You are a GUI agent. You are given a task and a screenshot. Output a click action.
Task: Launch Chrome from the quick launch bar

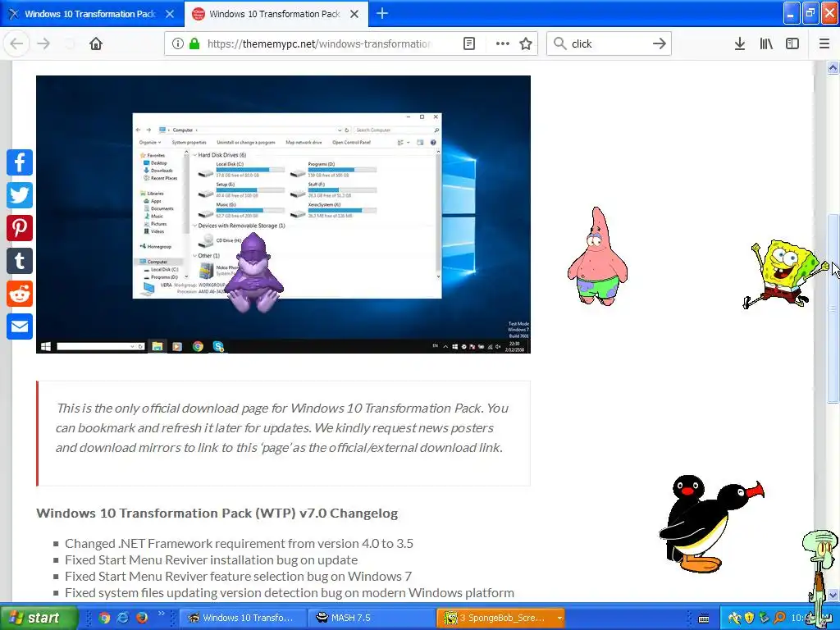[104, 618]
